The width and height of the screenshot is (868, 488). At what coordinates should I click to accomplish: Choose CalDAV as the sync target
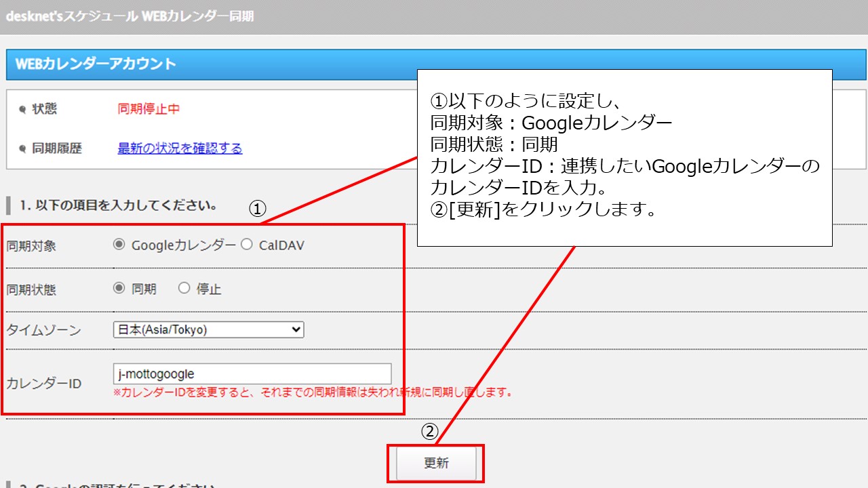pyautogui.click(x=247, y=245)
